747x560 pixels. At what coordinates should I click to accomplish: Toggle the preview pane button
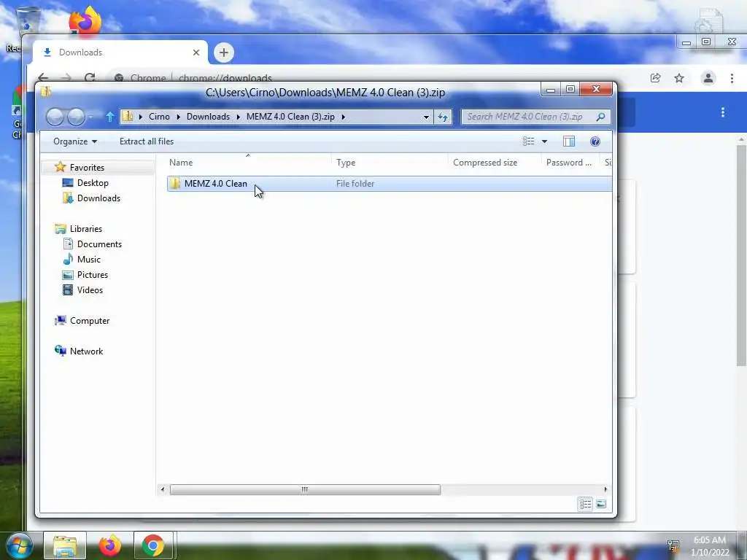pos(569,141)
